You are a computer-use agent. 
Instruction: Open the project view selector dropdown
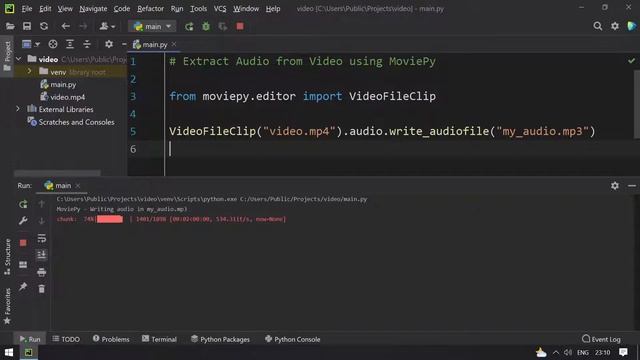point(31,44)
